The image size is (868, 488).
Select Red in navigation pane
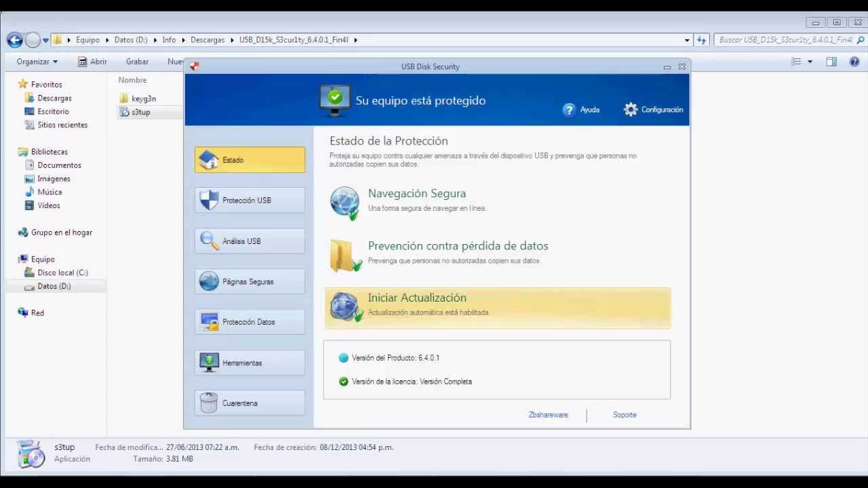point(37,313)
